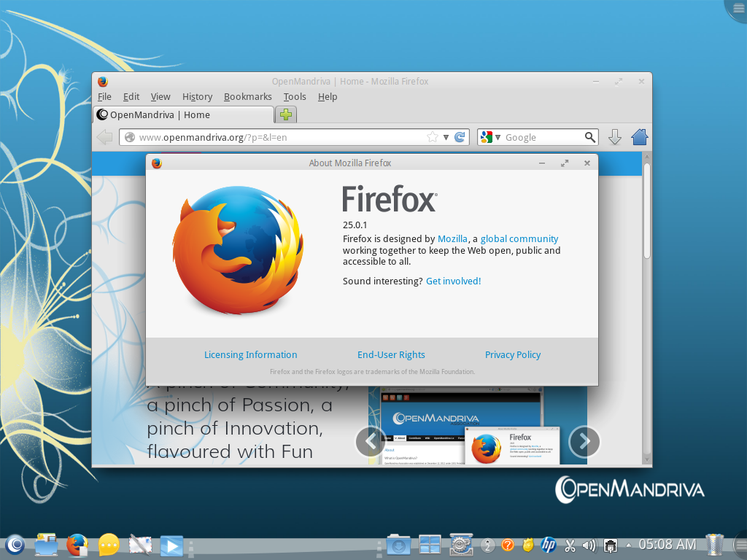This screenshot has width=747, height=560.
Task: Click the Firefox icon in the About dialog title bar
Action: tap(157, 163)
